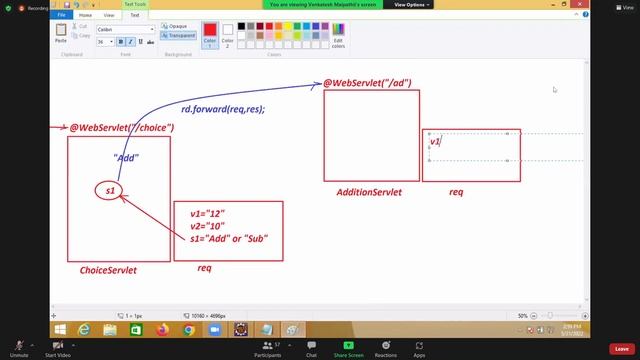
Task: Click the horizontal scrollbar under the canvas
Action: (317, 307)
